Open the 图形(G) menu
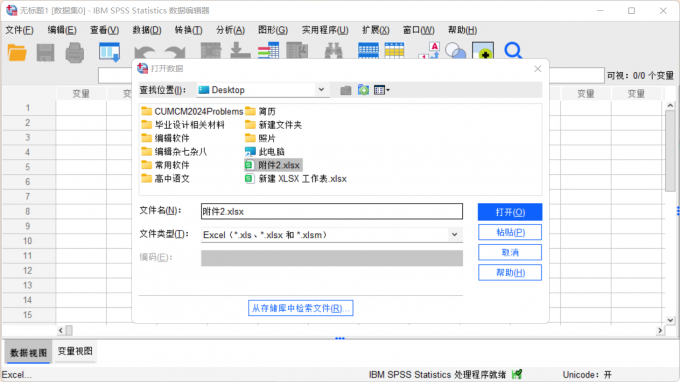680x382 pixels. pyautogui.click(x=273, y=30)
